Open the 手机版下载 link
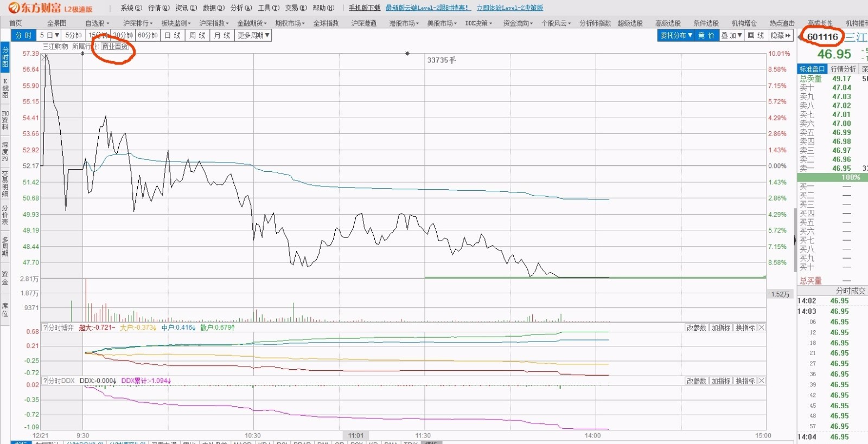 (365, 8)
